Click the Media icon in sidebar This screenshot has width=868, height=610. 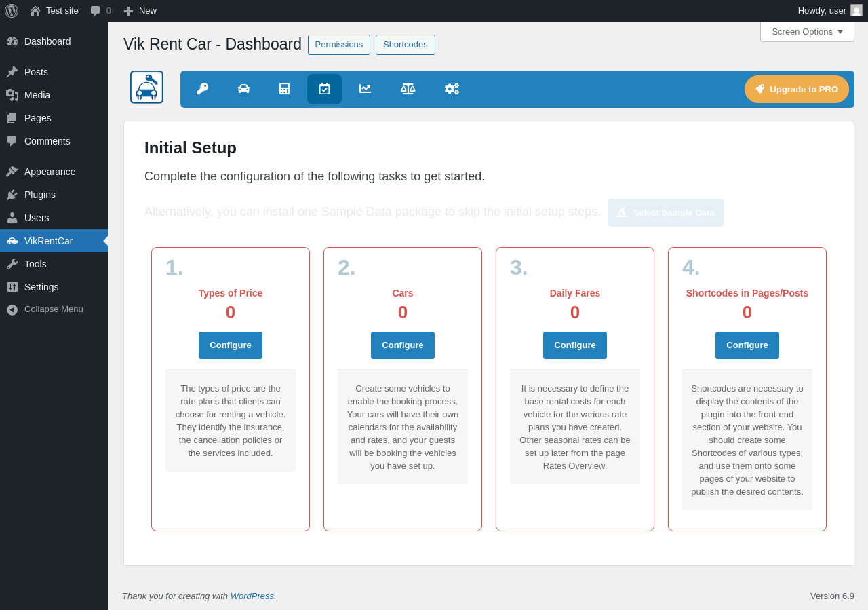tap(12, 95)
